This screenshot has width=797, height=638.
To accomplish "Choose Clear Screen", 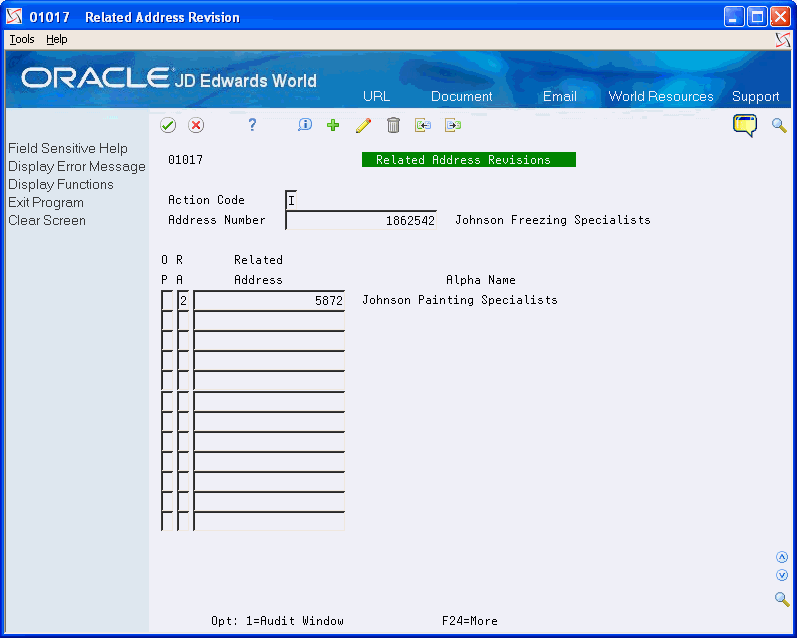I will point(47,221).
